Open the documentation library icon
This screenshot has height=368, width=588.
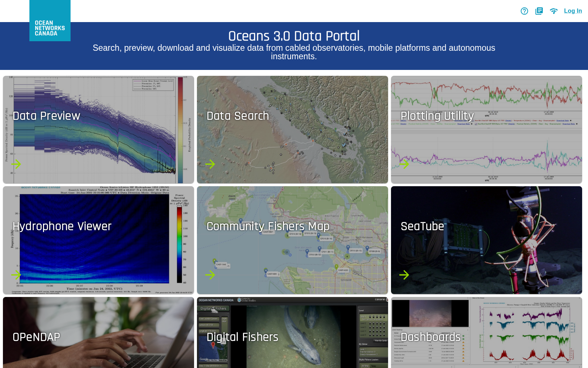tap(539, 11)
